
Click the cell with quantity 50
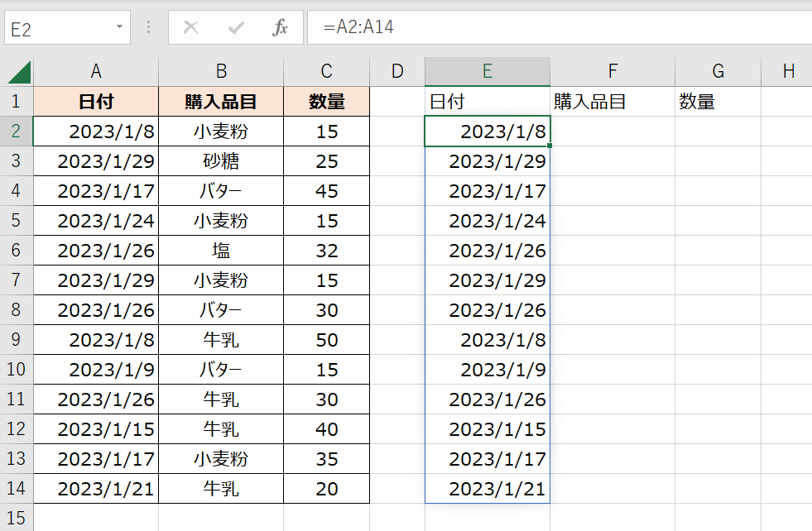click(326, 340)
